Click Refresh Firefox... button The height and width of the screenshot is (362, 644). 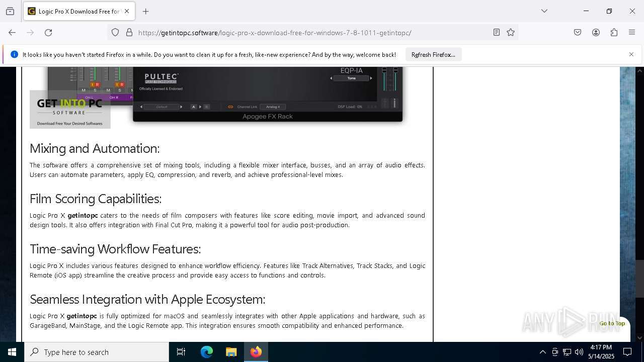click(x=433, y=54)
